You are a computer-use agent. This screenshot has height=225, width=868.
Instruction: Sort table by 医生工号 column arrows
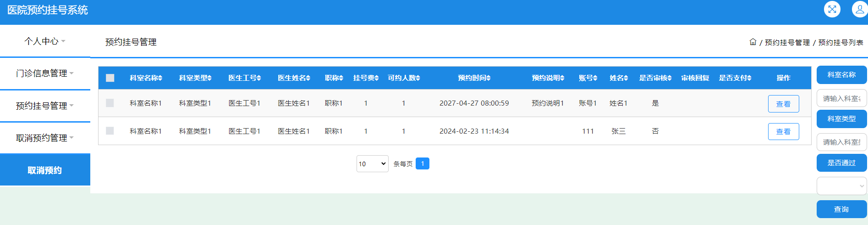(x=259, y=78)
